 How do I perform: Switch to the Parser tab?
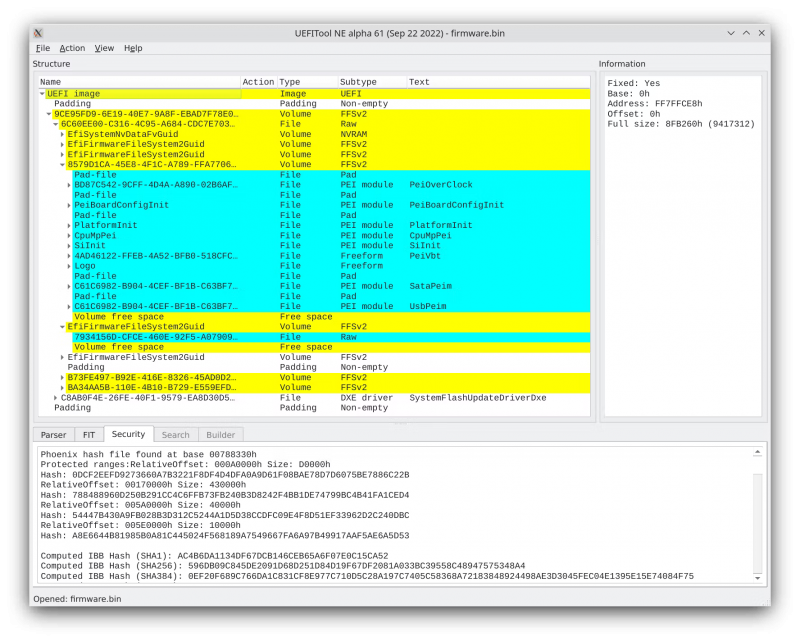tap(52, 435)
